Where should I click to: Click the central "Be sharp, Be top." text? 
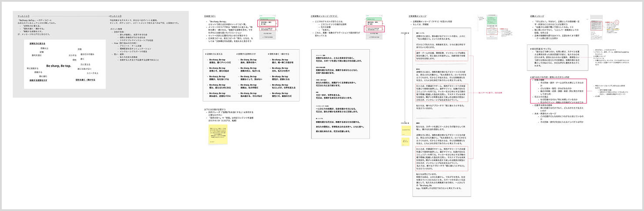point(58,66)
